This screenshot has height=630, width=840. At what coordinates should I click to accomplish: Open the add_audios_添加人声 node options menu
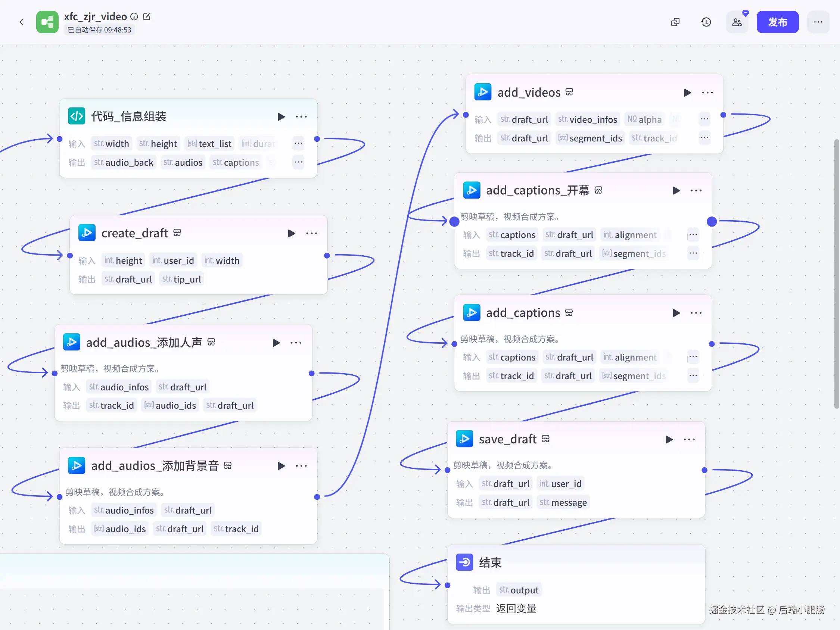pyautogui.click(x=296, y=343)
